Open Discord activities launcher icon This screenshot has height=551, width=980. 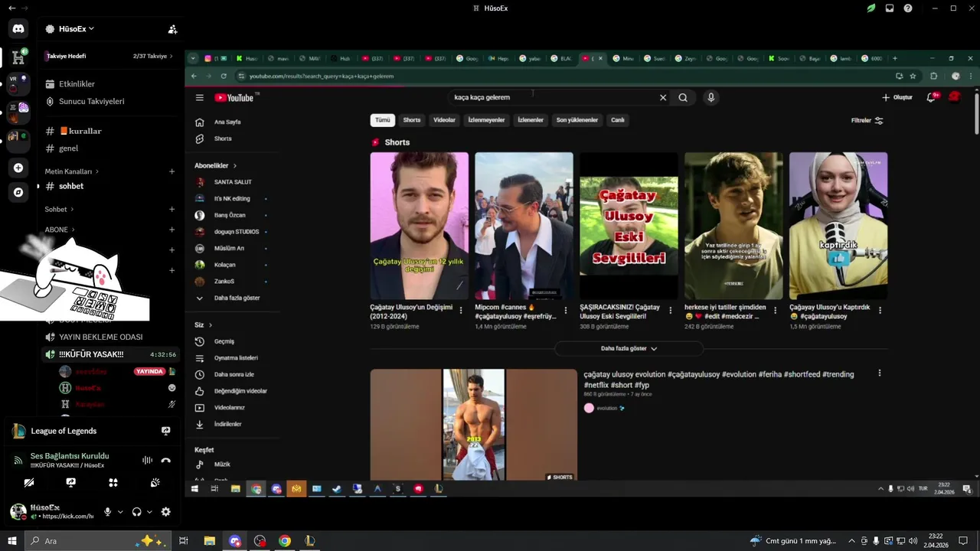click(x=113, y=483)
